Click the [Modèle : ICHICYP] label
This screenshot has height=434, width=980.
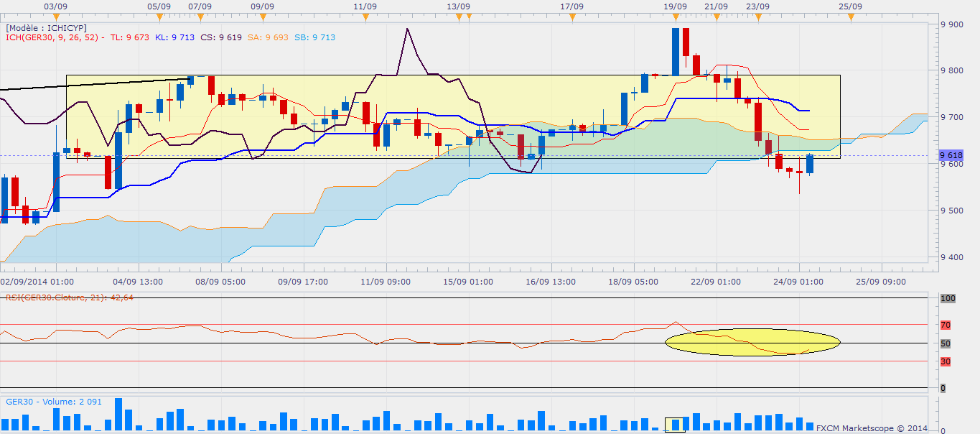click(x=47, y=27)
